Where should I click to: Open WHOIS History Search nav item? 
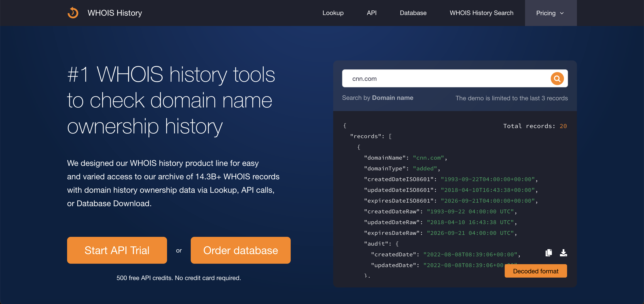[x=481, y=13]
